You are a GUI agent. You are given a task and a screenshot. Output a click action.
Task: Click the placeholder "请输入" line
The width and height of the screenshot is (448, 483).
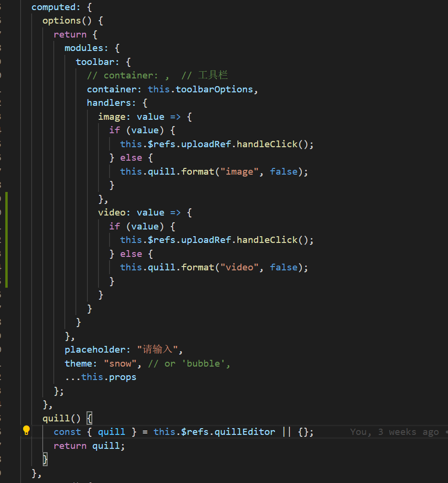click(124, 350)
